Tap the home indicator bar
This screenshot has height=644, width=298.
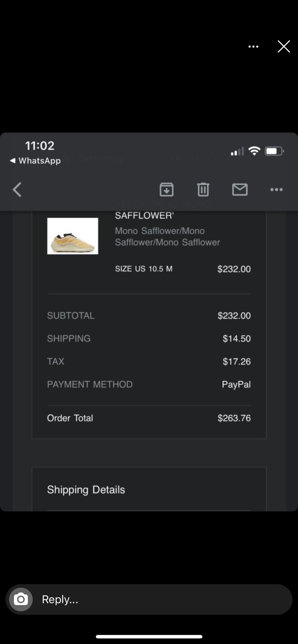click(149, 637)
